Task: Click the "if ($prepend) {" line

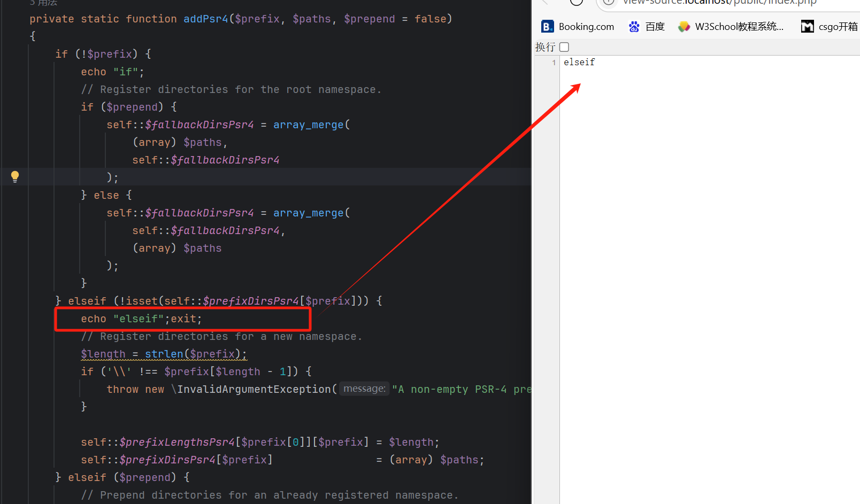Action: point(129,107)
